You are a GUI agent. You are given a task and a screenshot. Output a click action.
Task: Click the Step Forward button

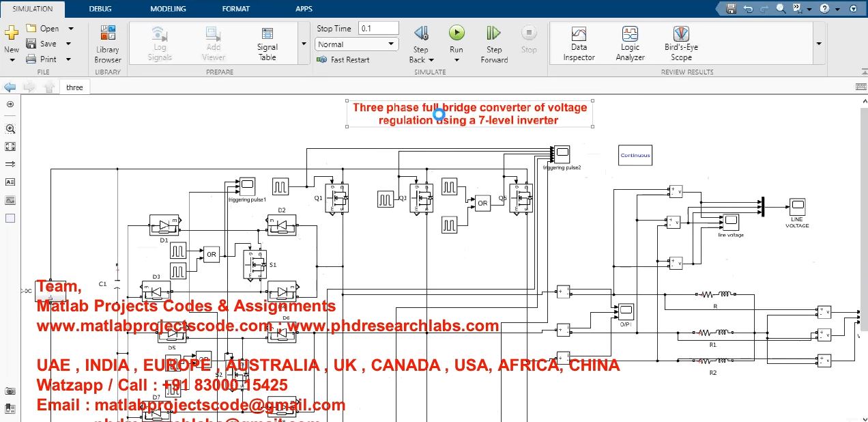click(x=494, y=44)
